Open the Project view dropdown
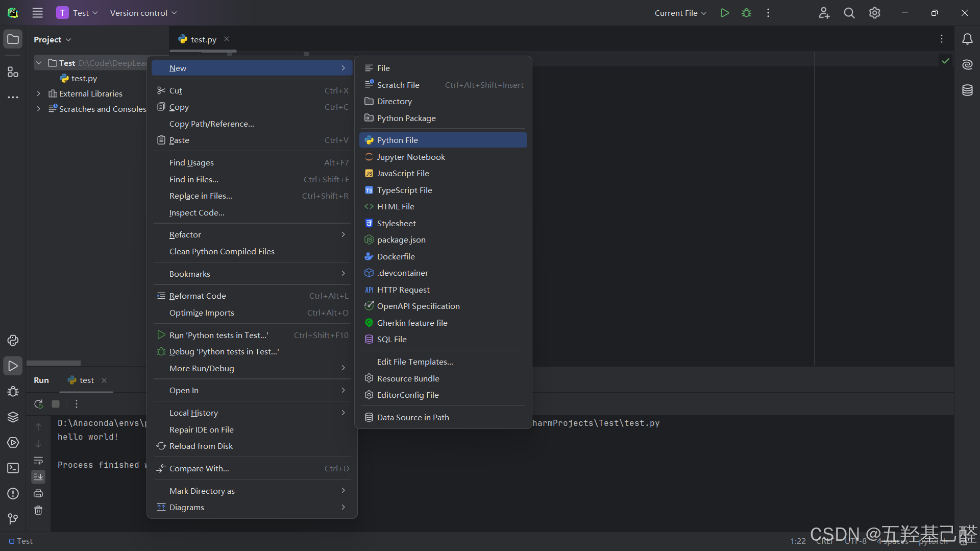 [52, 39]
